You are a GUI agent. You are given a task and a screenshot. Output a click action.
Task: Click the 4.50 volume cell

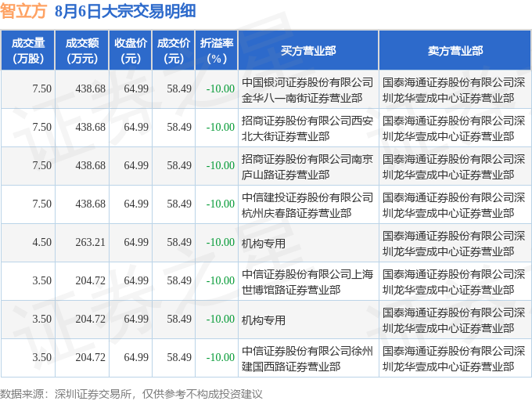[x=41, y=243]
